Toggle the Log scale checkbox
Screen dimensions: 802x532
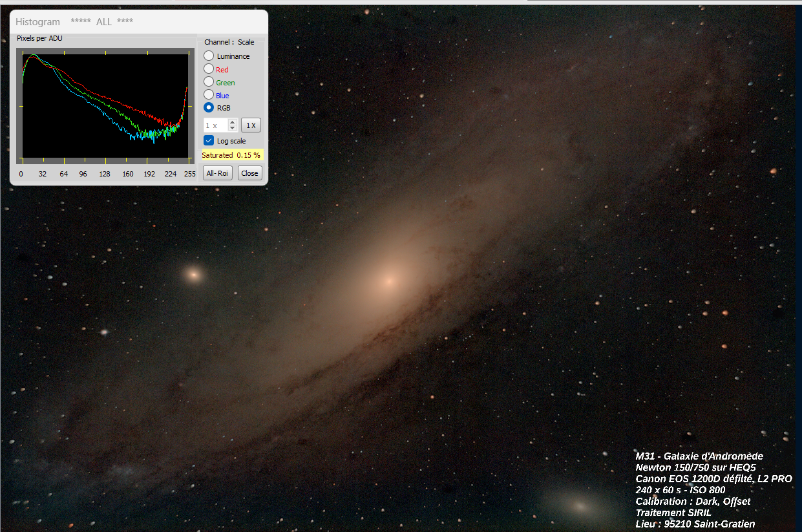click(209, 140)
